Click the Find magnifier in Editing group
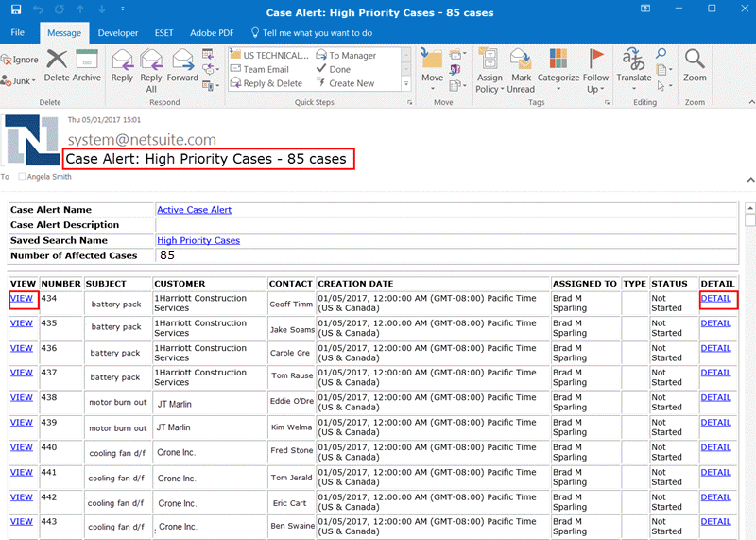The width and height of the screenshot is (756, 540). (x=661, y=53)
